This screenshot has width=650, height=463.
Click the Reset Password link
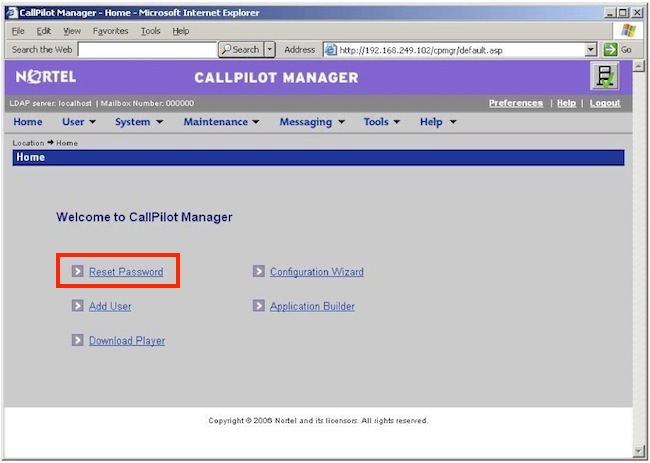pyautogui.click(x=126, y=271)
